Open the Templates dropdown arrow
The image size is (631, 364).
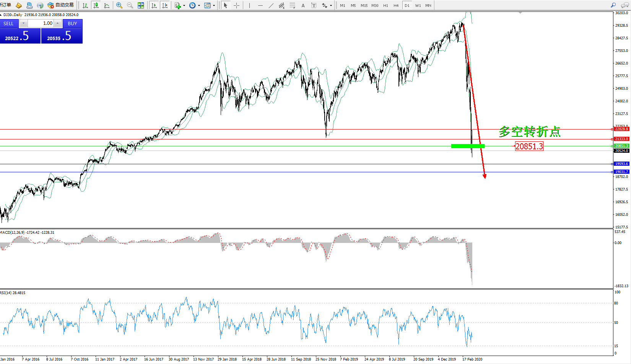pos(214,5)
